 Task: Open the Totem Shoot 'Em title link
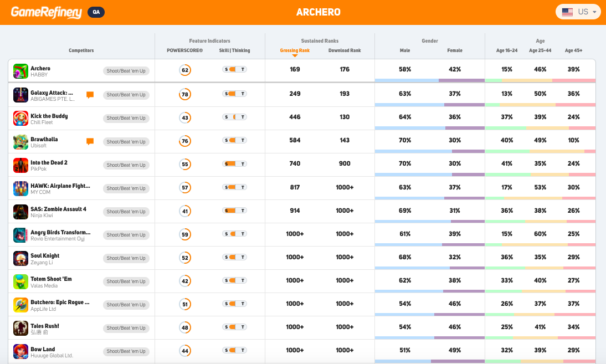52,279
